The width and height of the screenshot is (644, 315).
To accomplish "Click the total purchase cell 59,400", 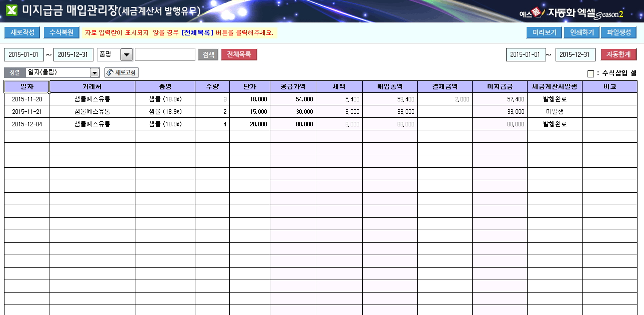I will (x=390, y=99).
